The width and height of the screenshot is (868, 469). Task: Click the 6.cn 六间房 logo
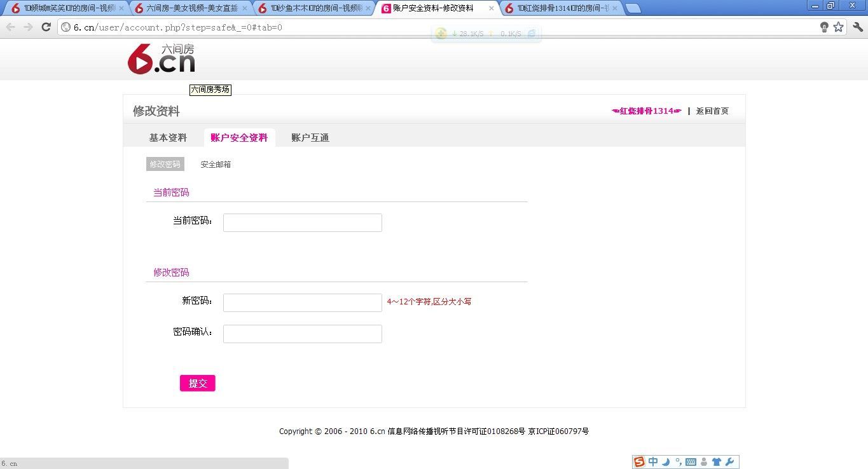[161, 59]
